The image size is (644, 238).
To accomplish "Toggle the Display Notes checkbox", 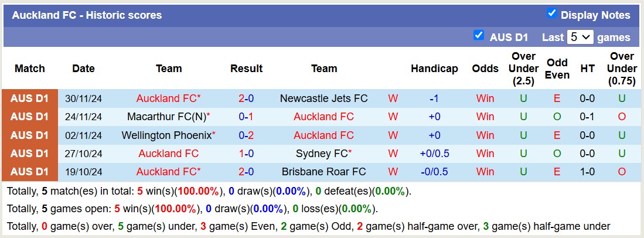I will point(551,13).
